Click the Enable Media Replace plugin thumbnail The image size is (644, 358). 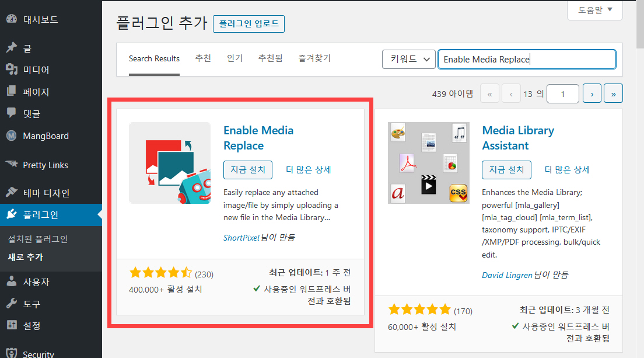click(x=170, y=163)
